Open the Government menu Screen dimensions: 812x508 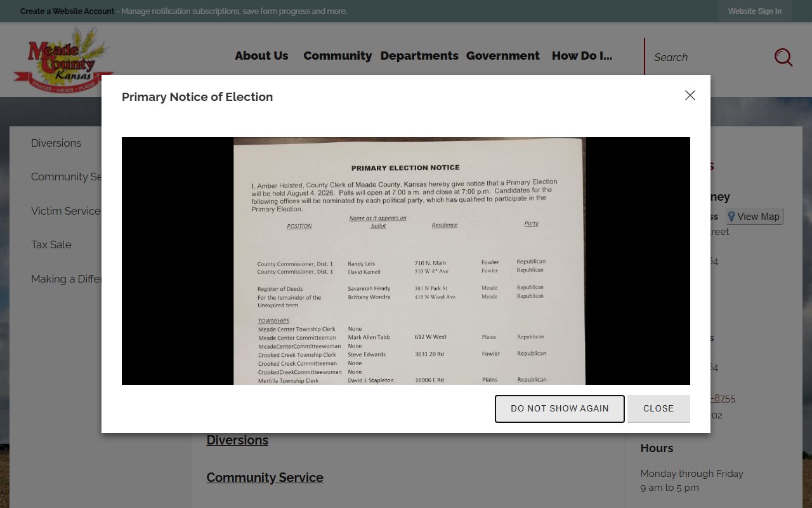(x=503, y=56)
